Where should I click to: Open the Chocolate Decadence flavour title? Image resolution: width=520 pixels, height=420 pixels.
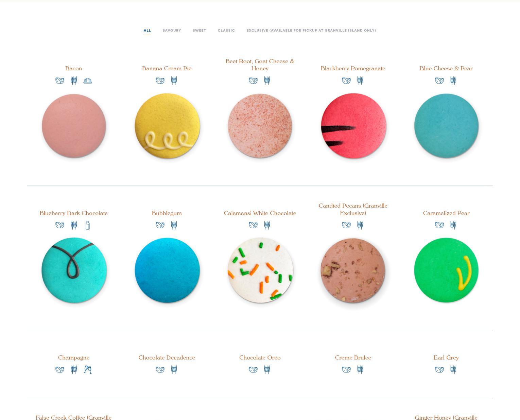tap(167, 358)
